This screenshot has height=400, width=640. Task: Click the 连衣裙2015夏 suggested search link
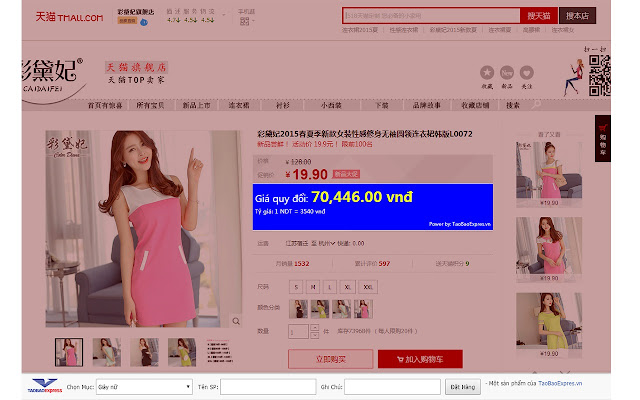(x=360, y=30)
